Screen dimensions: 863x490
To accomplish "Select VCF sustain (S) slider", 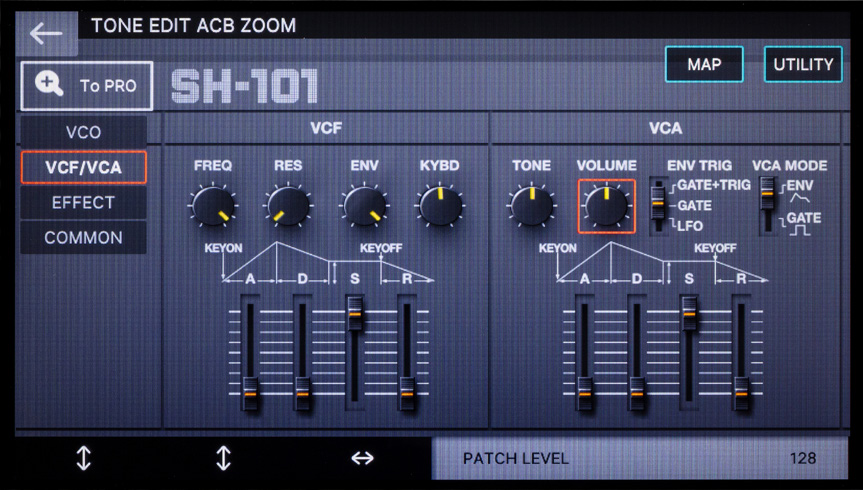I will [x=354, y=353].
